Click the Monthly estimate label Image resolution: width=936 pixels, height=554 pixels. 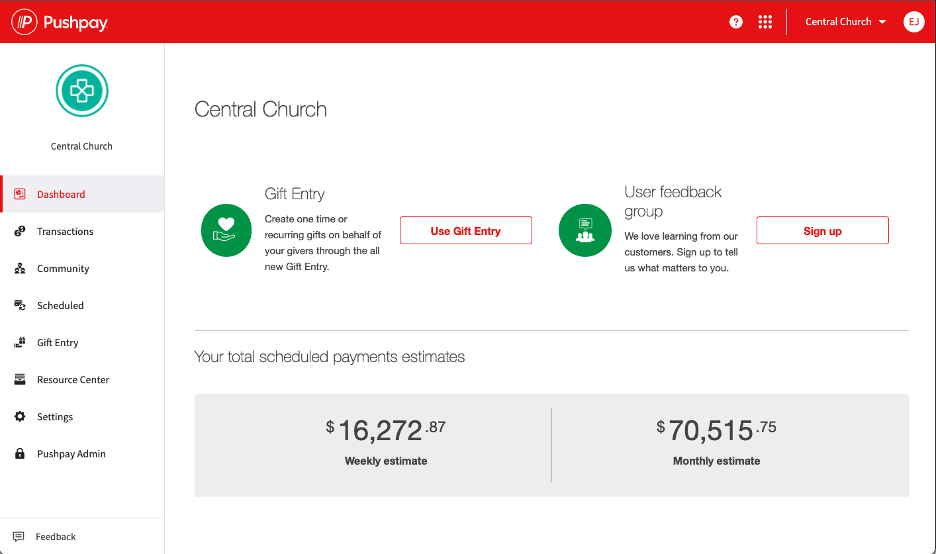click(x=716, y=461)
